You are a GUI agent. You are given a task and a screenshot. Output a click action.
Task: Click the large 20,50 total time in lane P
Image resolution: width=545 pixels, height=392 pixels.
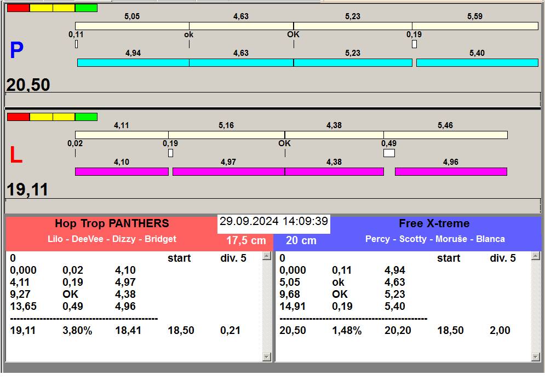point(28,85)
